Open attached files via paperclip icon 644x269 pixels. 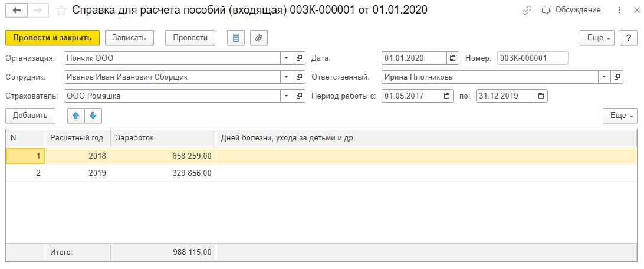pyautogui.click(x=259, y=38)
